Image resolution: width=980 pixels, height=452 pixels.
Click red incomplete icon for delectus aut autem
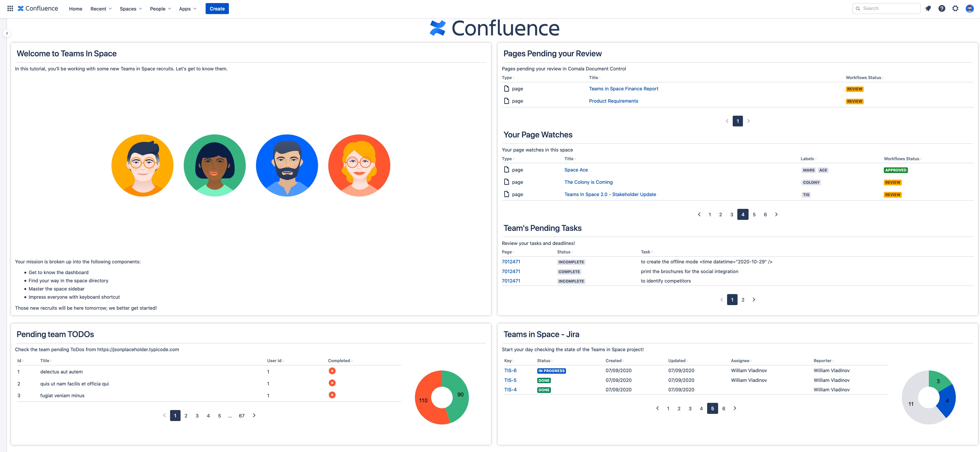(x=332, y=371)
